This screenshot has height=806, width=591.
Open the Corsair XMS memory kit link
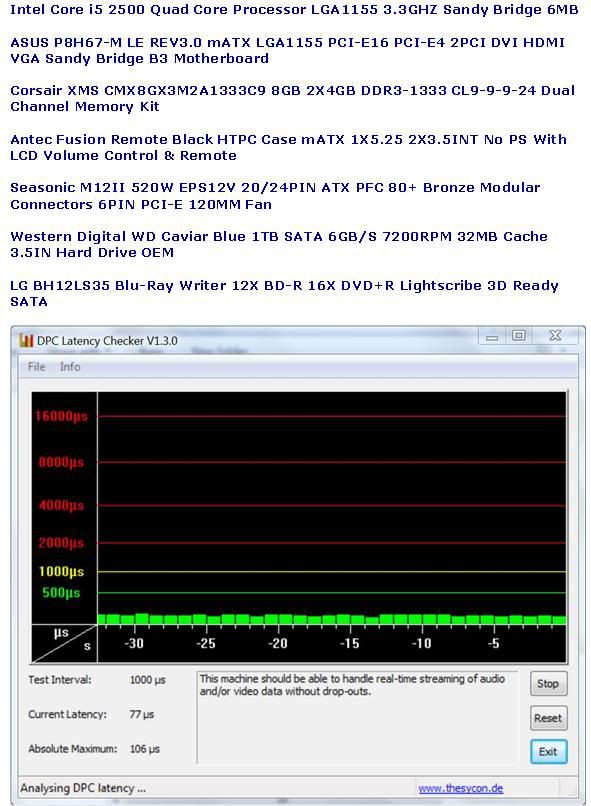click(x=292, y=98)
